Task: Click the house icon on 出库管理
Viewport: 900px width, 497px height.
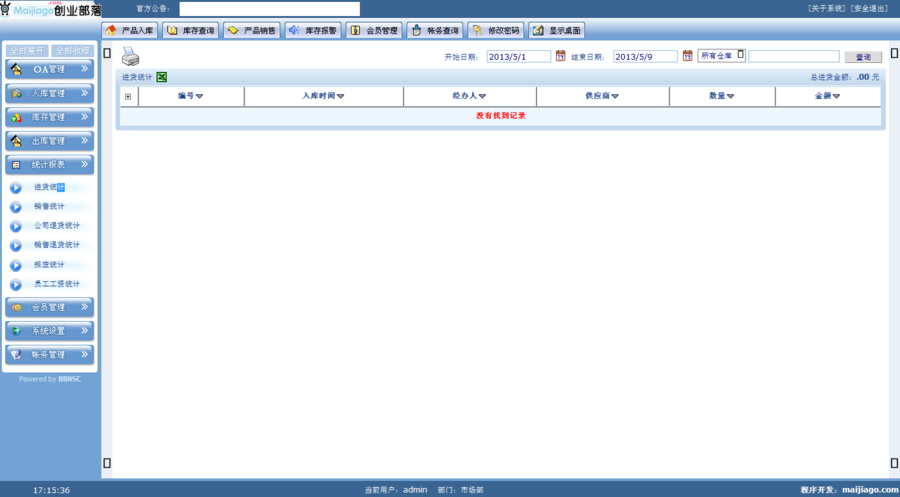Action: pos(17,141)
